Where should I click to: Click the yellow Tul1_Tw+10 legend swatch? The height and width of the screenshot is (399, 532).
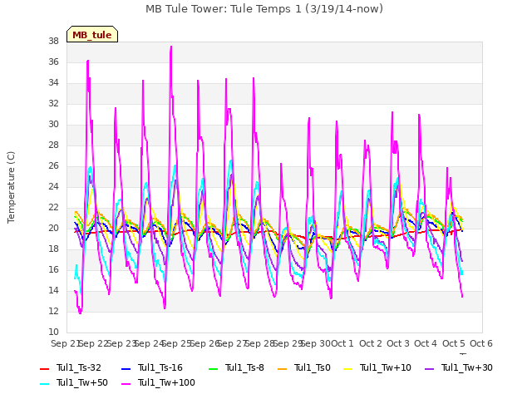pos(347,368)
